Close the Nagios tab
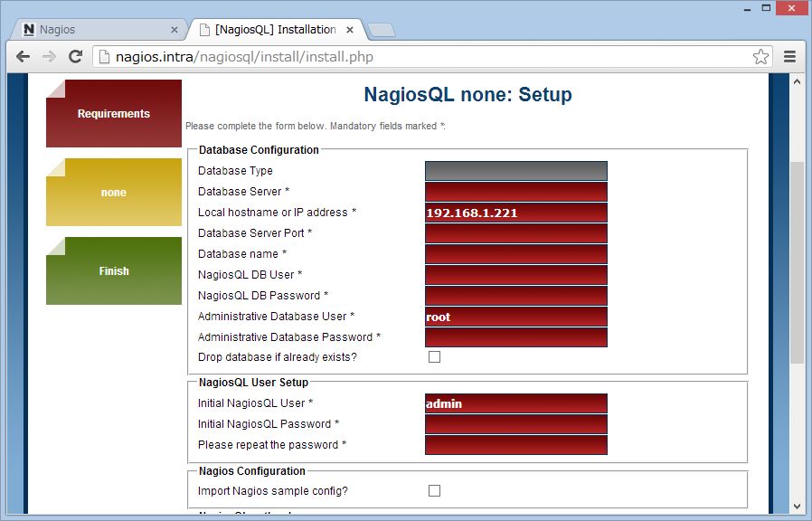 pyautogui.click(x=175, y=30)
